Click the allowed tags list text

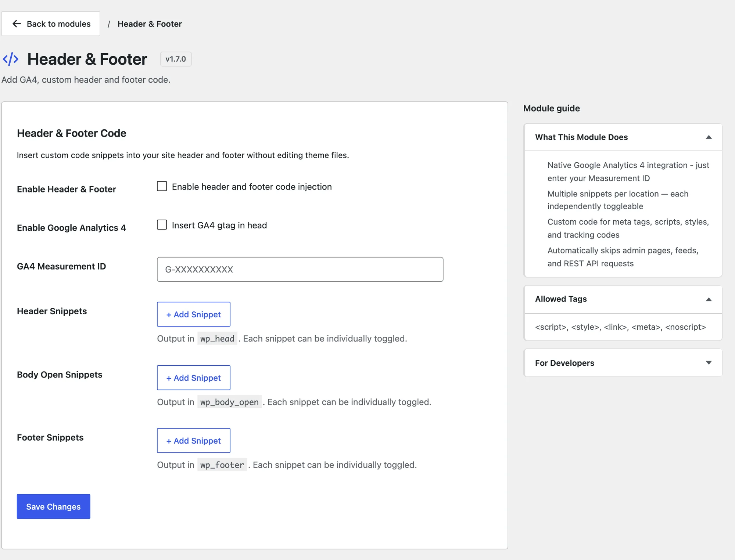point(620,327)
